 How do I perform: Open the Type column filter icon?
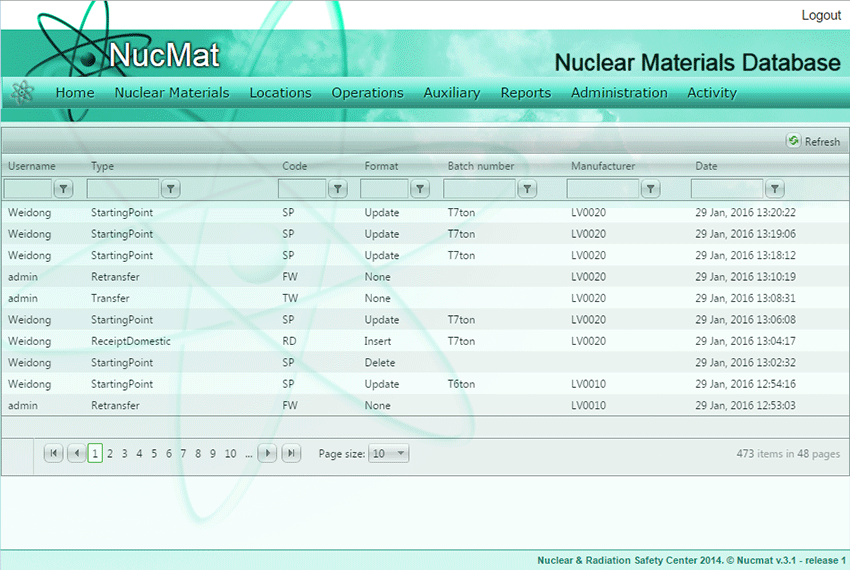[x=170, y=188]
